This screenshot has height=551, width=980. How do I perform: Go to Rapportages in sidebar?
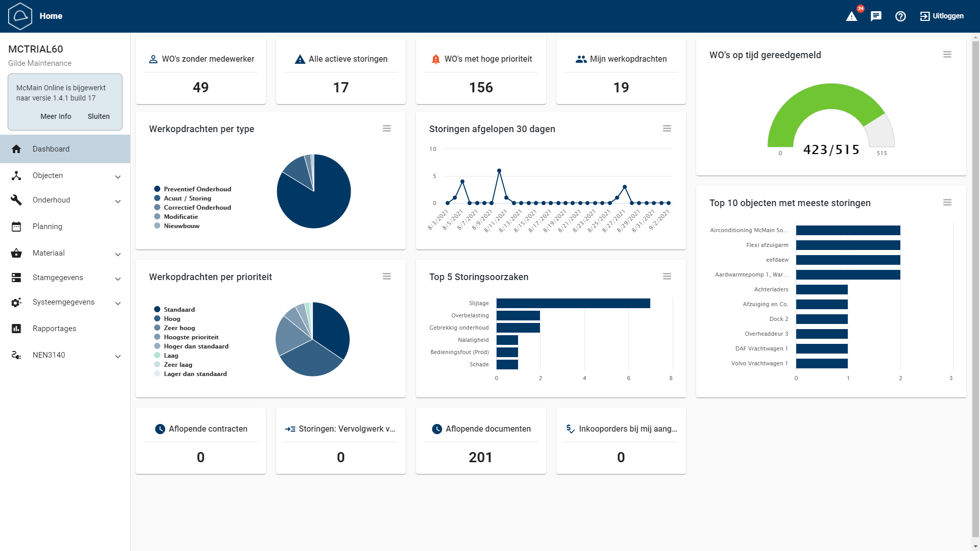54,329
